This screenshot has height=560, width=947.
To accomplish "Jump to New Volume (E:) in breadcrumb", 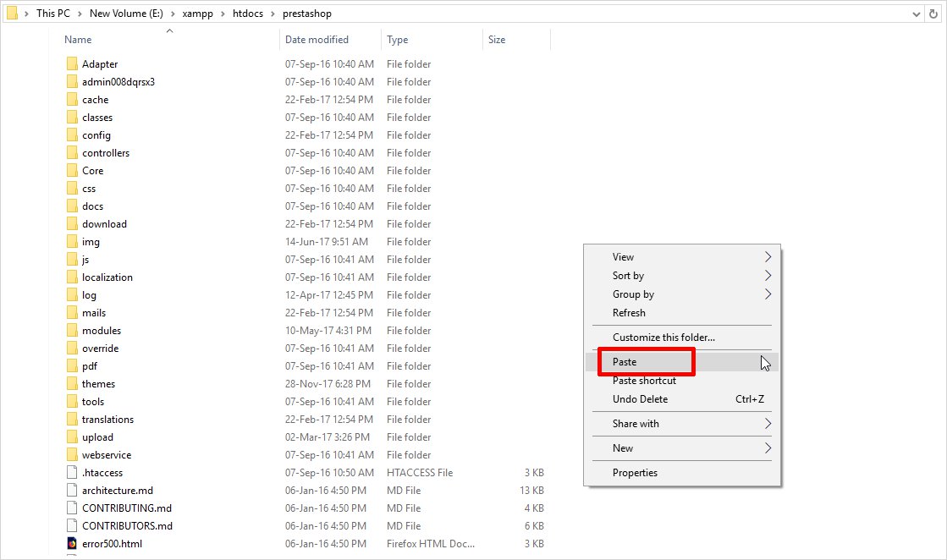I will (x=126, y=14).
